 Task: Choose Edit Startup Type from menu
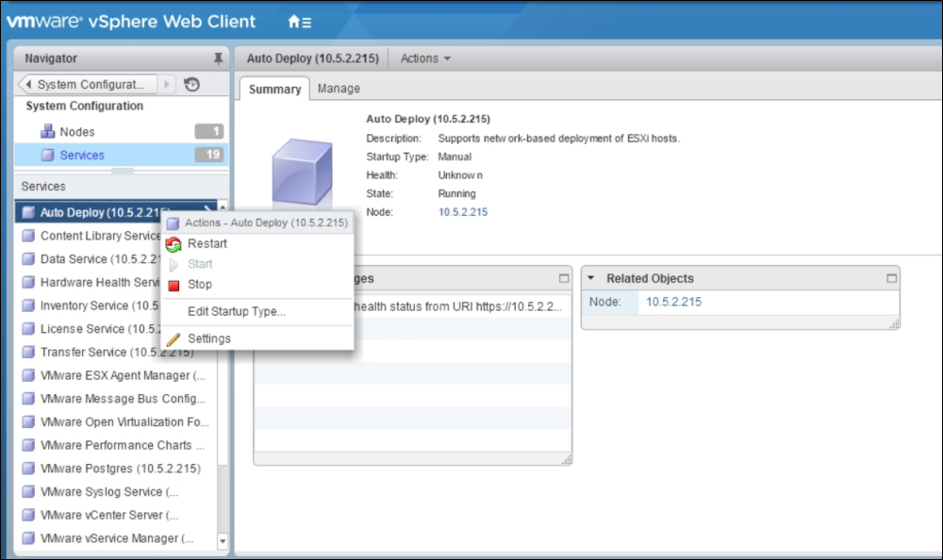point(258,311)
